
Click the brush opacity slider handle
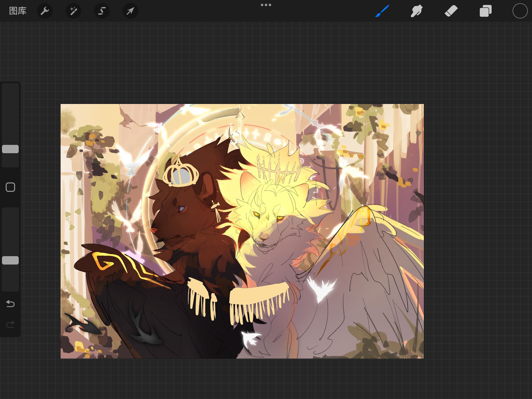[x=10, y=260]
